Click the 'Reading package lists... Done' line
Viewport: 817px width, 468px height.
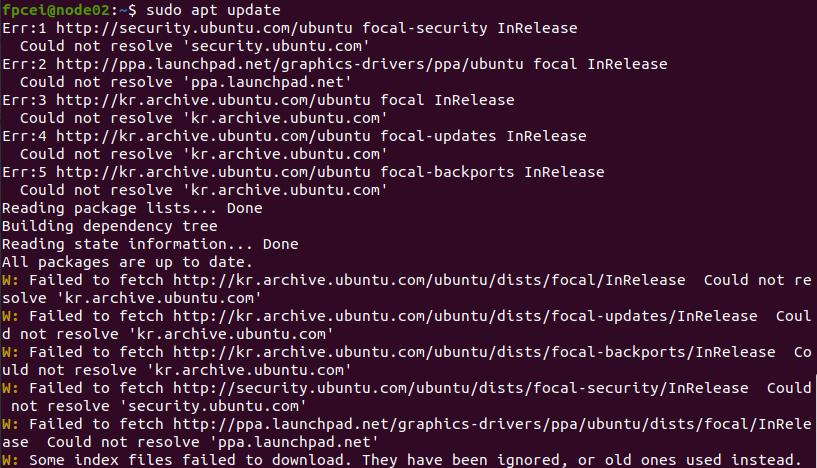click(132, 208)
